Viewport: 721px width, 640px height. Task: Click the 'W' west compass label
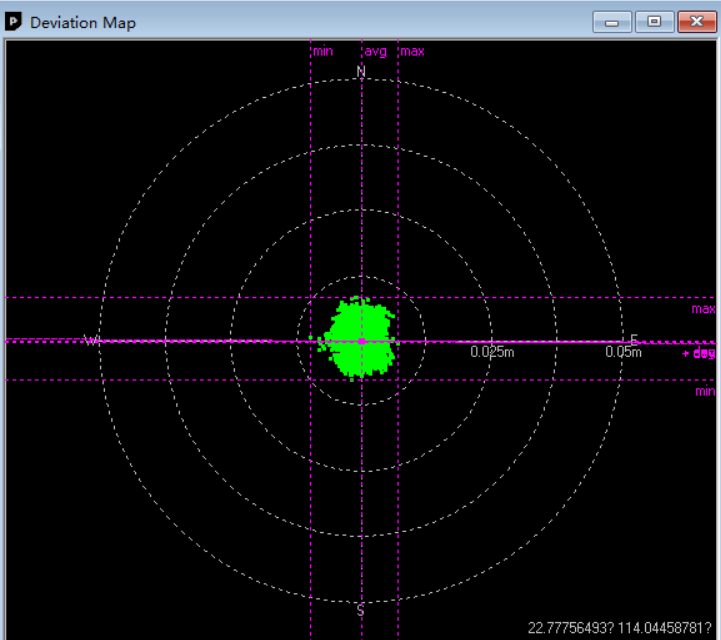(92, 341)
